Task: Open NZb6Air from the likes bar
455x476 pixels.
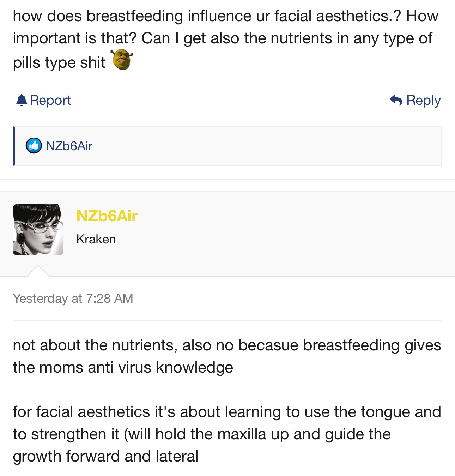Action: 69,146
